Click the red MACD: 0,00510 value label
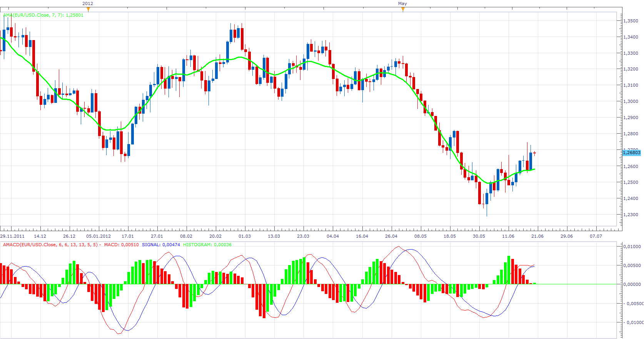 click(122, 245)
